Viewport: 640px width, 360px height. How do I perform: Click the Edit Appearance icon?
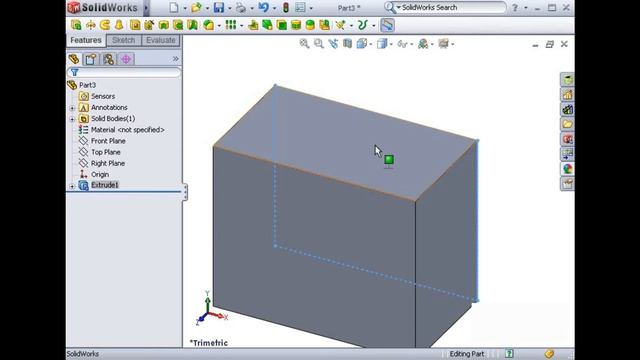pos(423,44)
